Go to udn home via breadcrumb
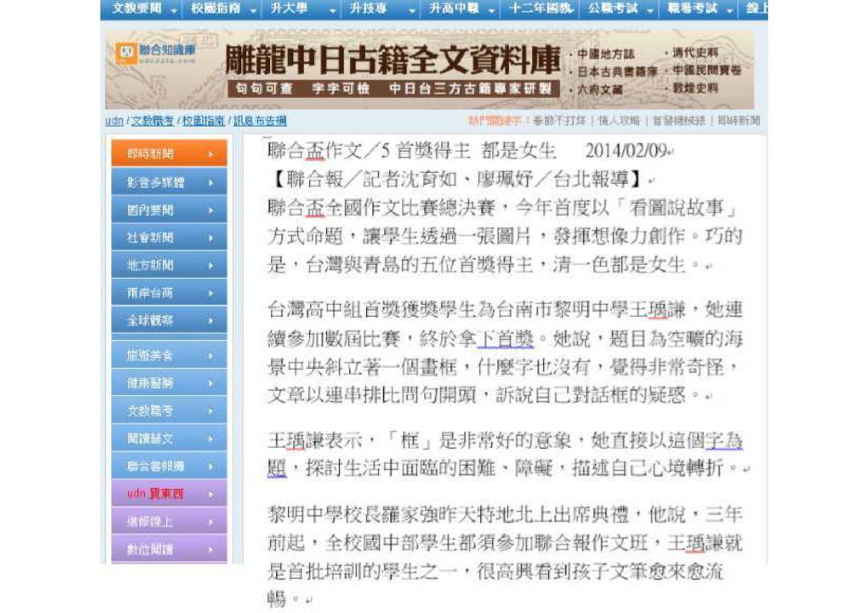 pos(114,121)
